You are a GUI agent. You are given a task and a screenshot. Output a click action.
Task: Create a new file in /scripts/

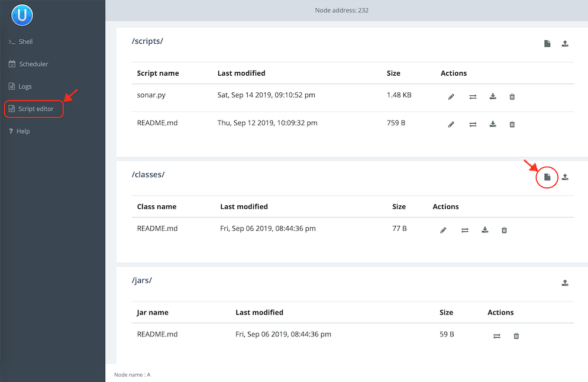click(547, 44)
